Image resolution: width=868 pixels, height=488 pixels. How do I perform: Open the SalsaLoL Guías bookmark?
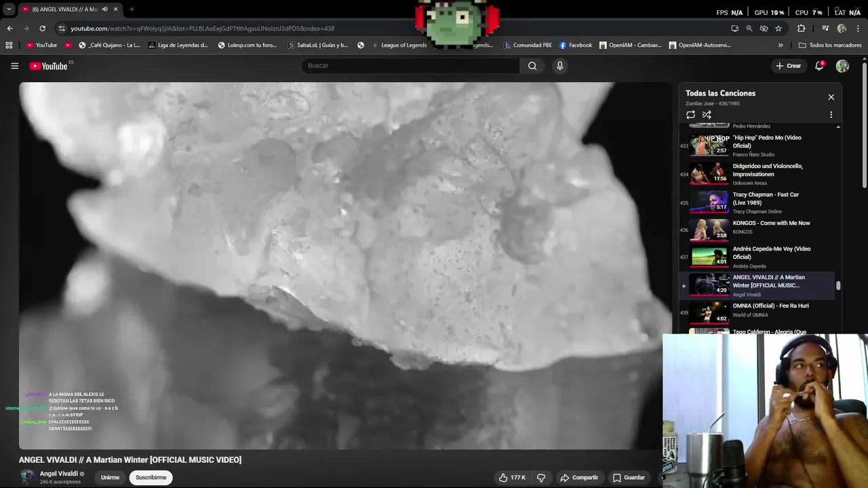[x=318, y=45]
